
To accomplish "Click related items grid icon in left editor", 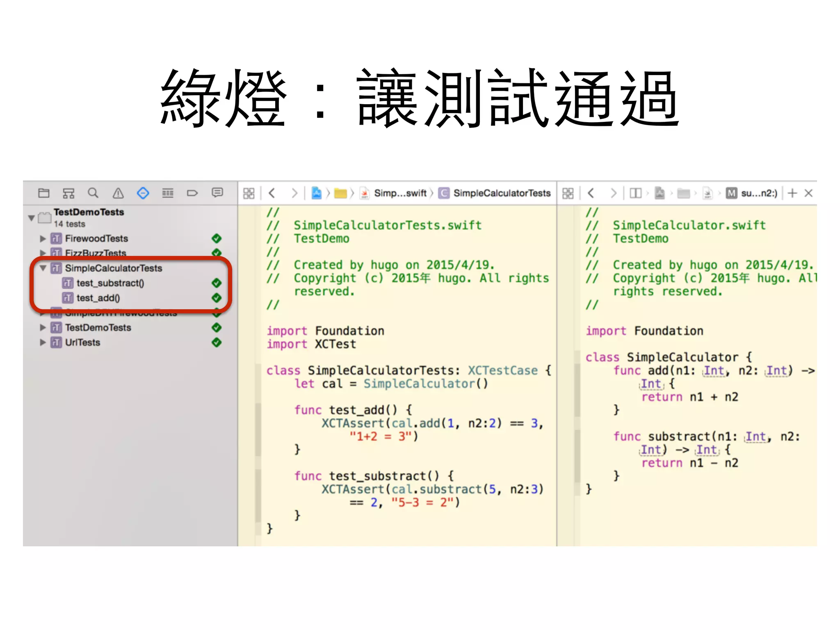I will tap(249, 193).
